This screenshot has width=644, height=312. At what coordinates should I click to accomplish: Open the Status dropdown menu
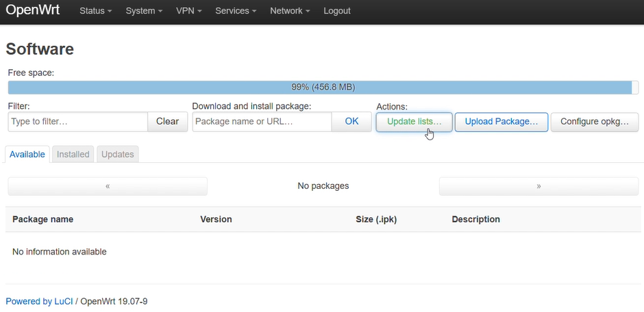tap(95, 11)
